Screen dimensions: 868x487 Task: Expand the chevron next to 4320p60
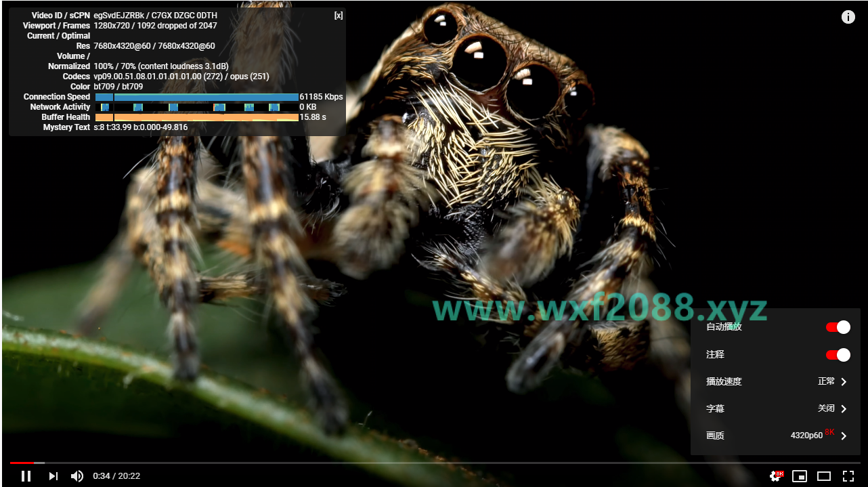click(x=844, y=436)
